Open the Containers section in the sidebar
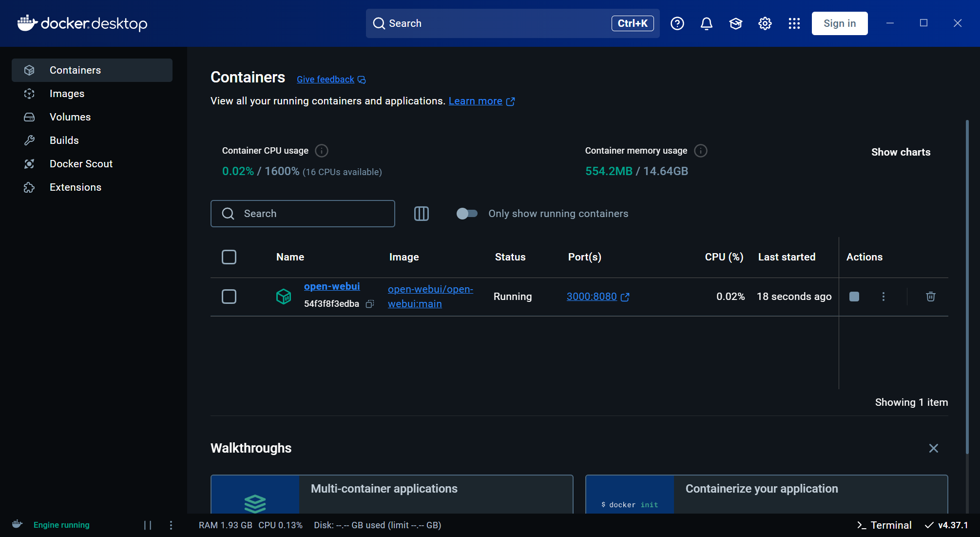The height and width of the screenshot is (537, 980). point(75,70)
